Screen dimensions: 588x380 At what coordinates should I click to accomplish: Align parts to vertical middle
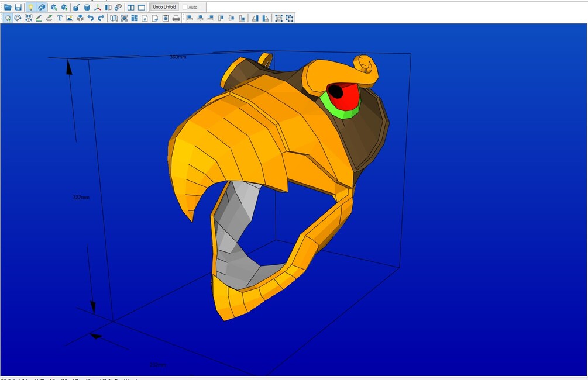tap(231, 18)
